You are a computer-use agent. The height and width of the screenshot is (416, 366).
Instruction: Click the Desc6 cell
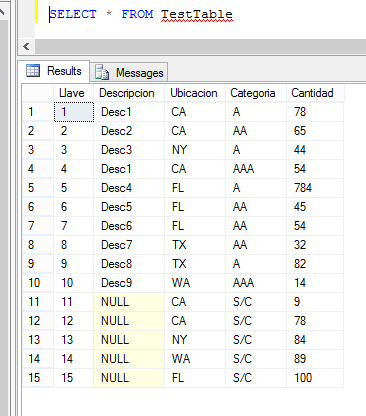point(129,226)
